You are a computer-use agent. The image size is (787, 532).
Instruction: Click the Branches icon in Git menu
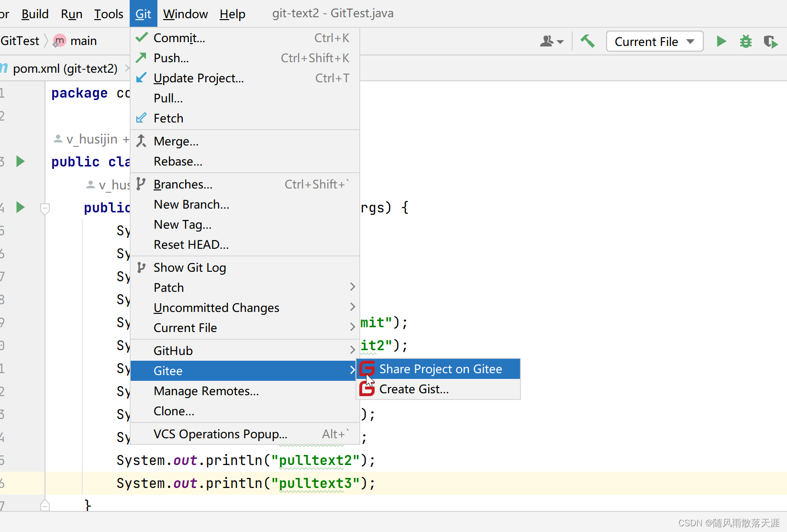(x=141, y=184)
